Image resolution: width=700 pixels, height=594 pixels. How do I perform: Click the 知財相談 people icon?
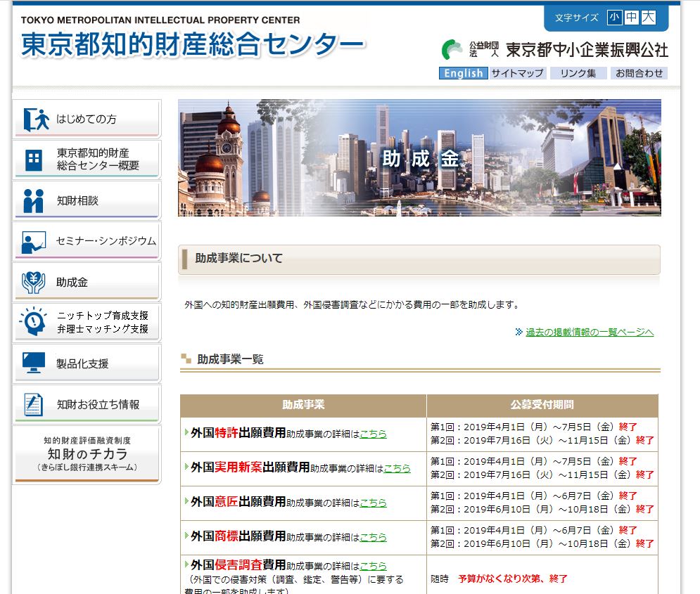[x=34, y=201]
